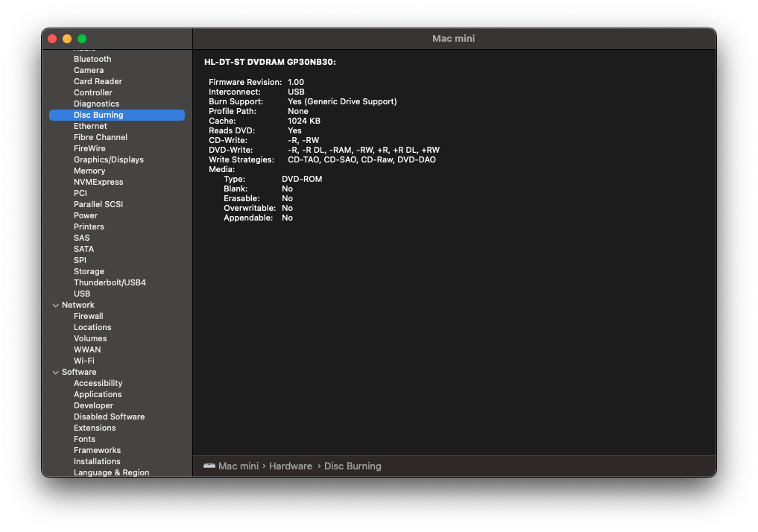
Task: Click the Mac mini icon in path bar
Action: [x=209, y=466]
